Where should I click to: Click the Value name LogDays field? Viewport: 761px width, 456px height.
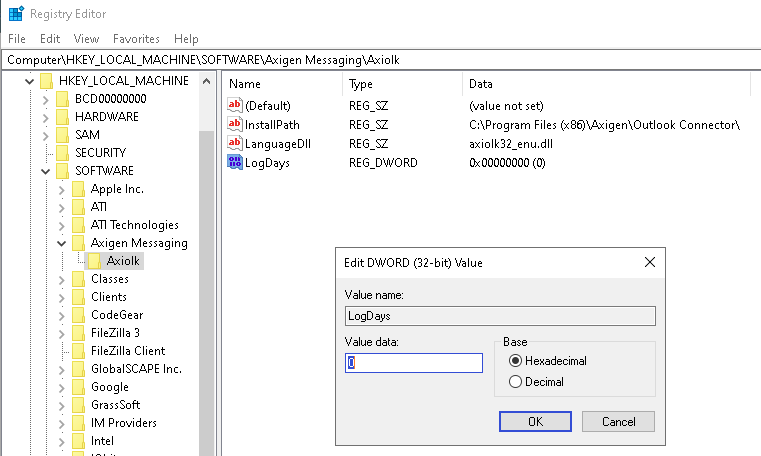(500, 316)
